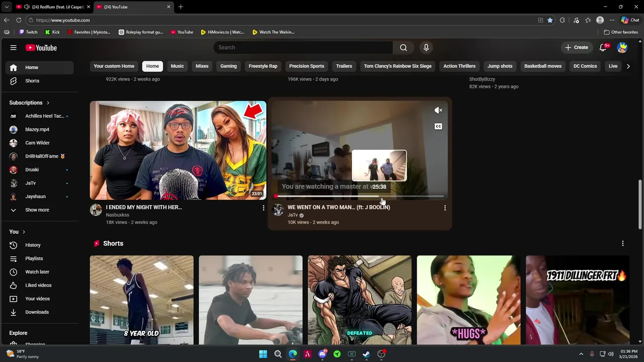Open Liked videos in the sidebar
Image resolution: width=644 pixels, height=362 pixels.
(x=40, y=285)
